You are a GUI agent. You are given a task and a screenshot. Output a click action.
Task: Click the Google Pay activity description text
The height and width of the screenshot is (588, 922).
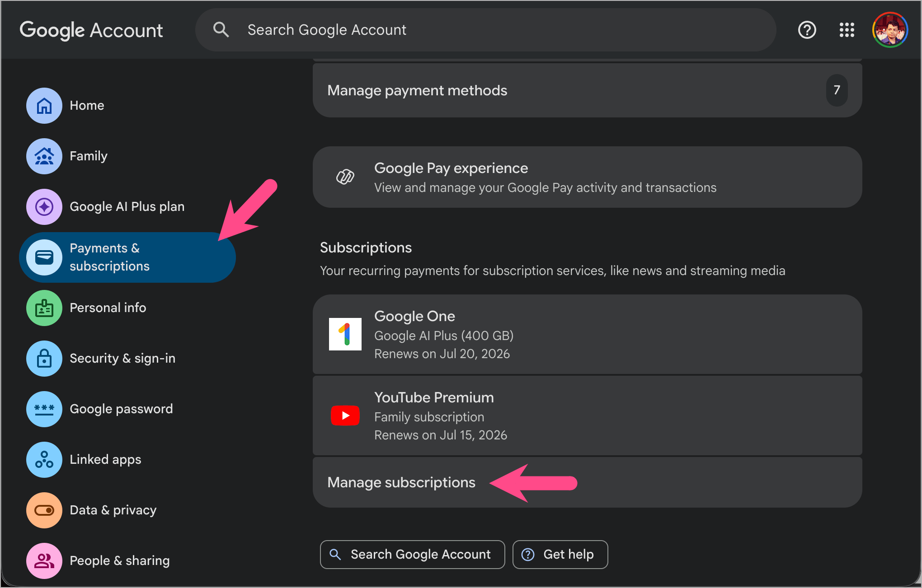[x=546, y=187]
